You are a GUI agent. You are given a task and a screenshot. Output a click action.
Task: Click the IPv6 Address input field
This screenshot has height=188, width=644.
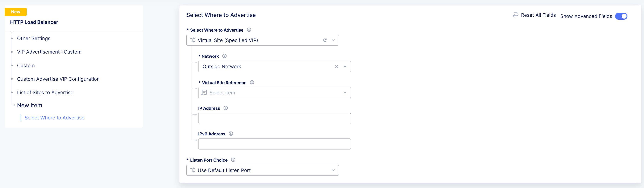tap(274, 144)
